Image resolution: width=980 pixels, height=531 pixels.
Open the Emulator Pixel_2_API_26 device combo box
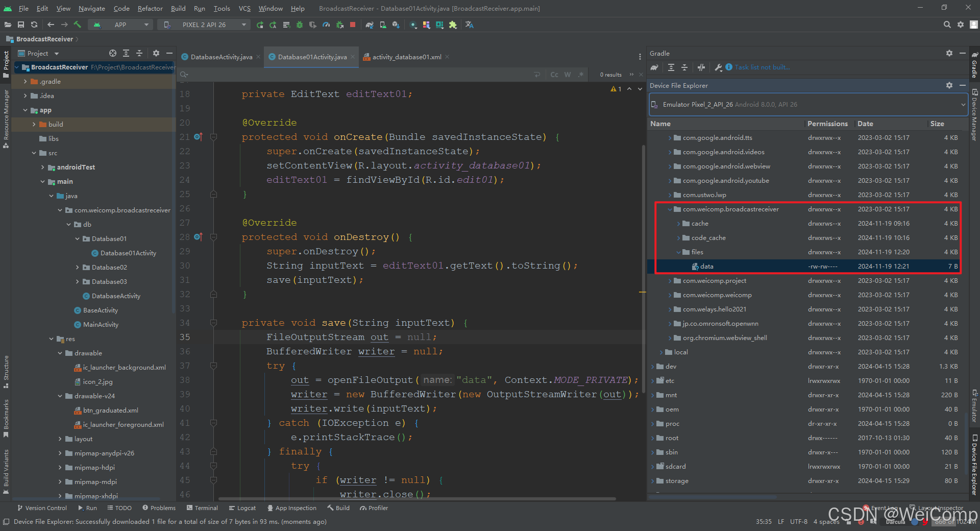tap(807, 105)
